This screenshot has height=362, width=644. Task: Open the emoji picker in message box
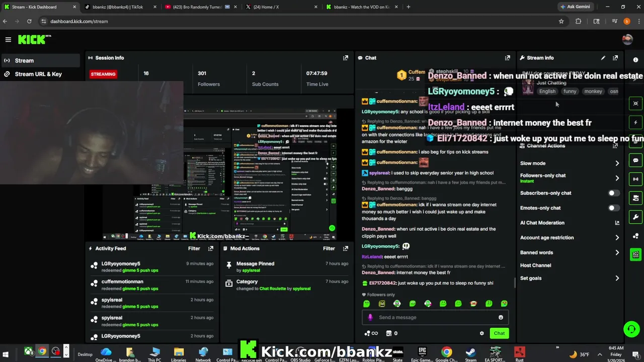501,317
